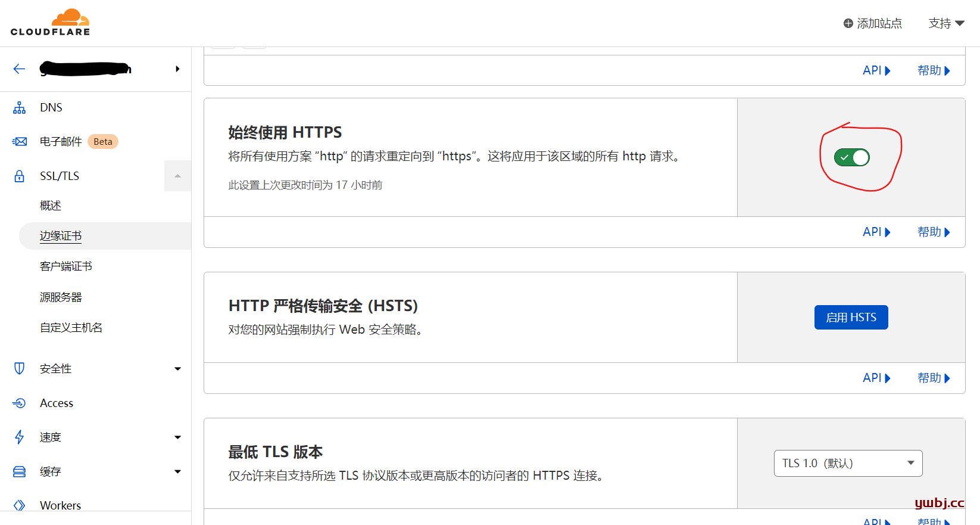
Task: Open the Workers menu item
Action: coord(60,505)
